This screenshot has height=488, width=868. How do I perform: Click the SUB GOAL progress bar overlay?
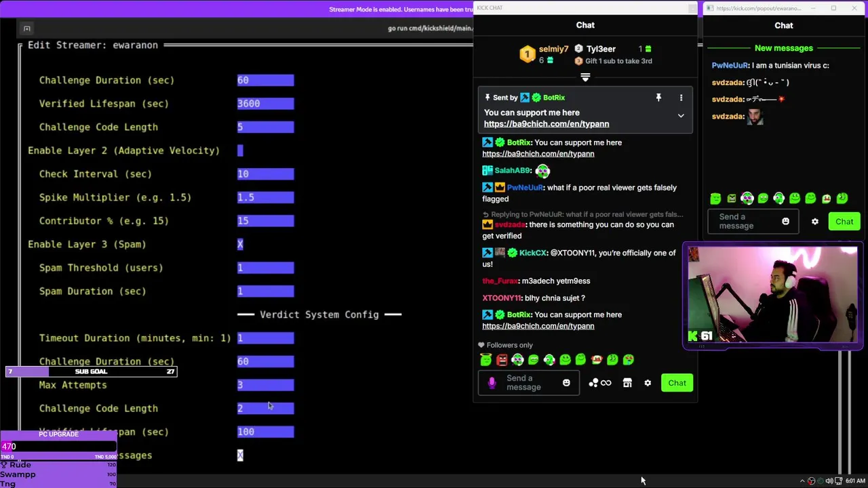(92, 371)
